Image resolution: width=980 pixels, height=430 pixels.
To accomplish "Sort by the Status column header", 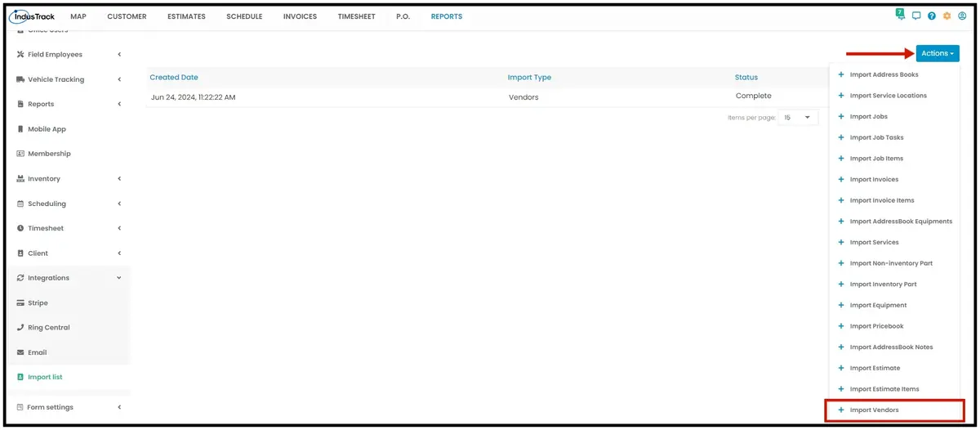I will (746, 78).
